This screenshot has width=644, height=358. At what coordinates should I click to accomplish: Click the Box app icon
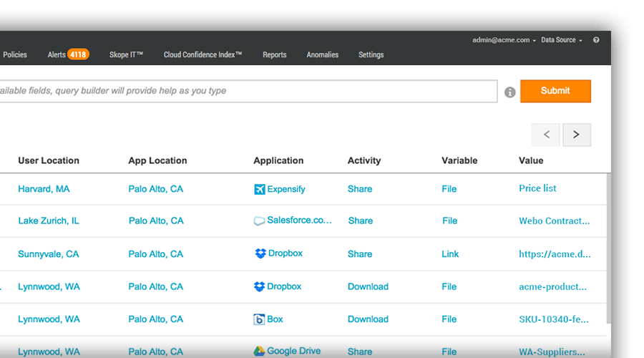(260, 319)
